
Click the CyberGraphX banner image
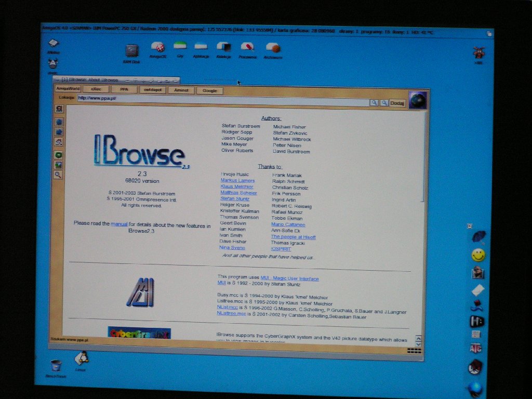tap(139, 333)
